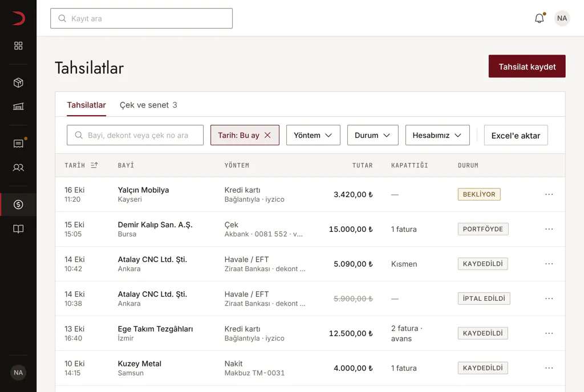Click the red app logo in sidebar
Screen dimensions: 584x392
18,18
